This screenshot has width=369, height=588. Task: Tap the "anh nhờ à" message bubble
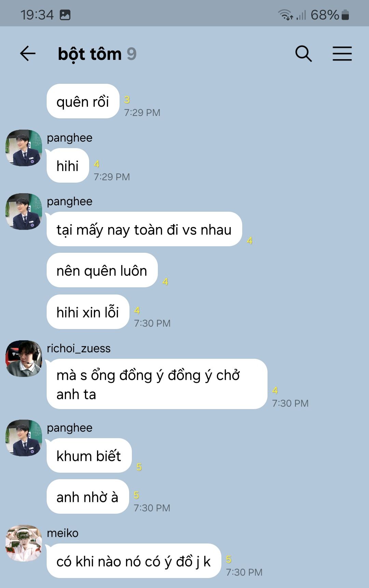(x=87, y=497)
